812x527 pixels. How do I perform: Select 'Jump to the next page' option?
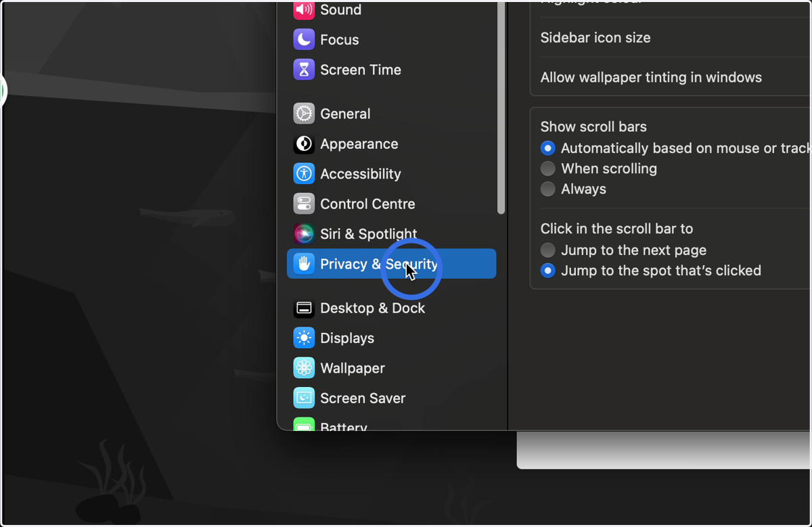click(548, 250)
